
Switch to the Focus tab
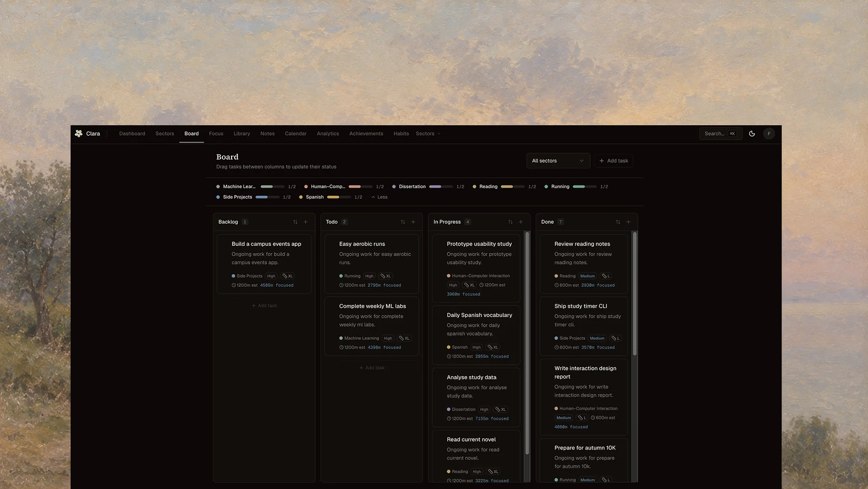point(216,134)
